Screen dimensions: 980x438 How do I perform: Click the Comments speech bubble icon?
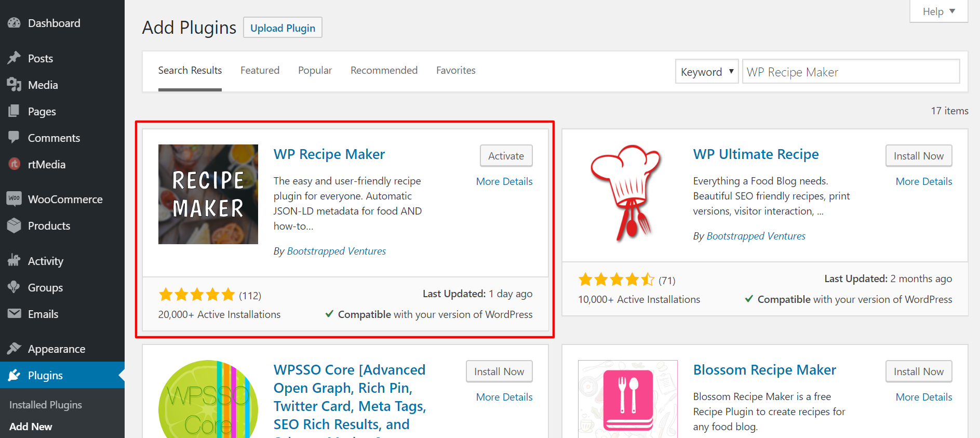point(14,137)
